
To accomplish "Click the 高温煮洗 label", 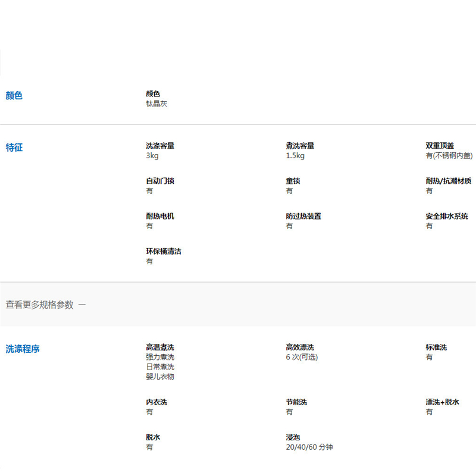I will 160,347.
